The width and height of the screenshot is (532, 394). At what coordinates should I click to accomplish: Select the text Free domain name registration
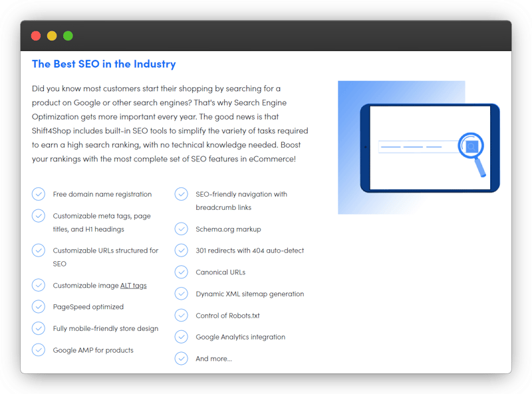pos(102,194)
